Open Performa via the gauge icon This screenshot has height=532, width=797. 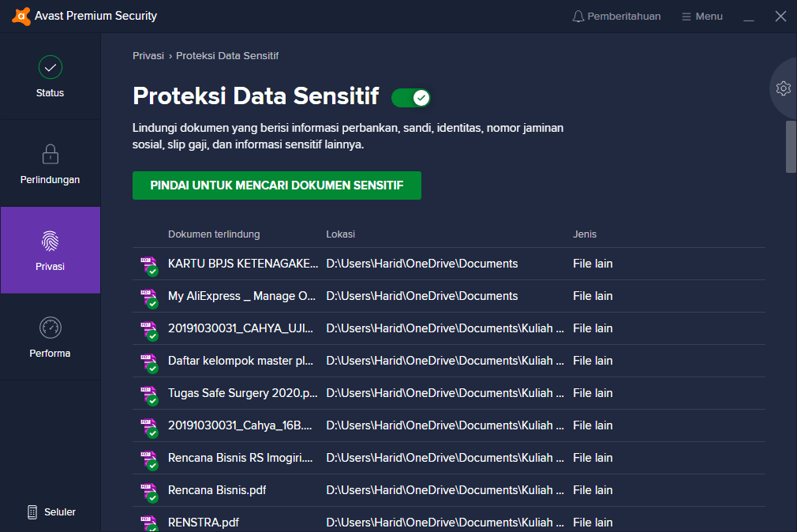coord(51,328)
